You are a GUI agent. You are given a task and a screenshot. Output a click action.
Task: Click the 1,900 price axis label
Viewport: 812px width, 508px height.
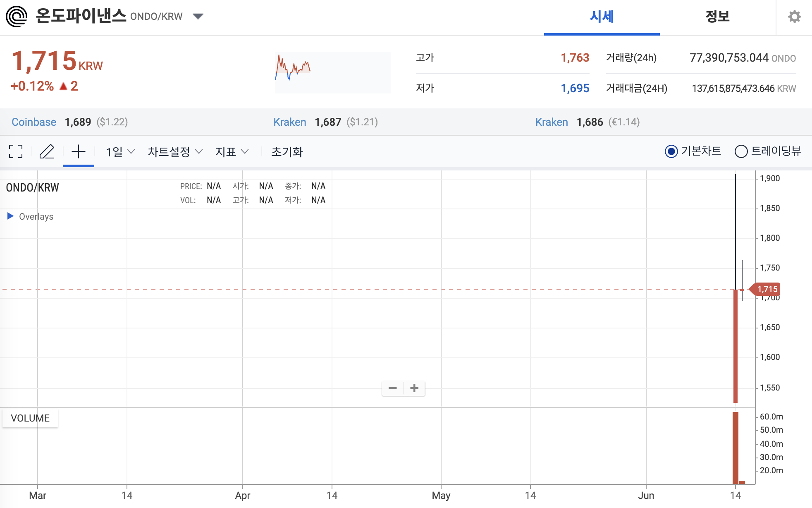(770, 178)
